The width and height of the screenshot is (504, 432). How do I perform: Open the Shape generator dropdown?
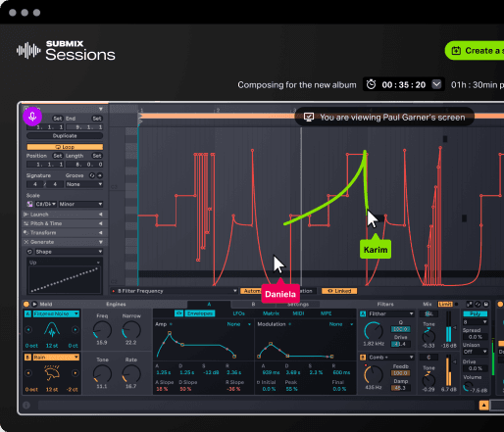point(69,252)
